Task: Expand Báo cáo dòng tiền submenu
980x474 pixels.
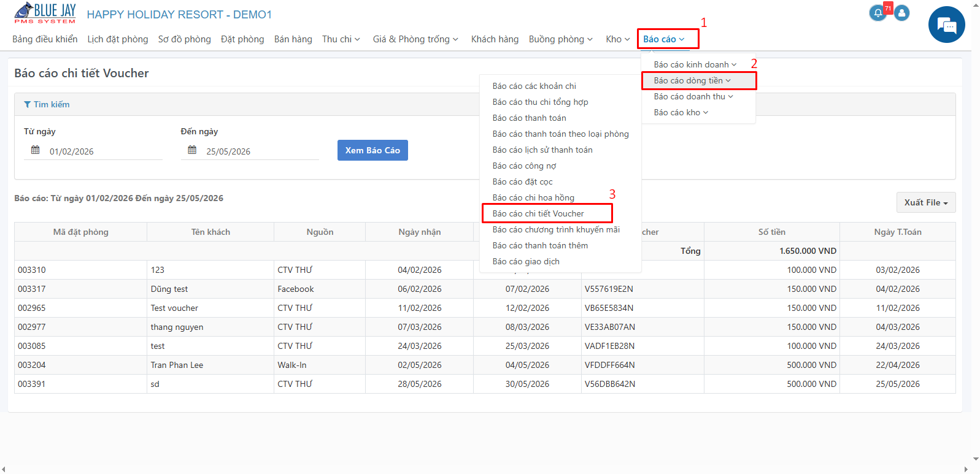Action: click(692, 80)
